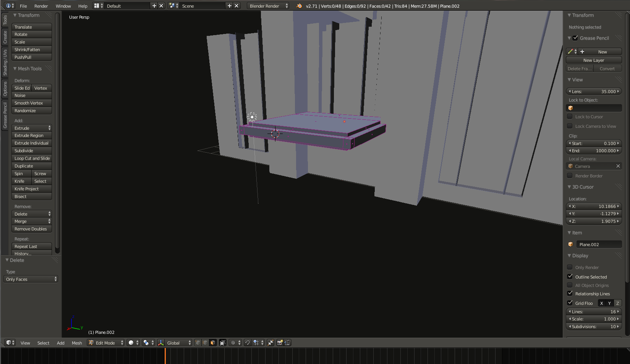Open the Only Faces delete type dropdown
Screen dimensions: 630x364
31,279
